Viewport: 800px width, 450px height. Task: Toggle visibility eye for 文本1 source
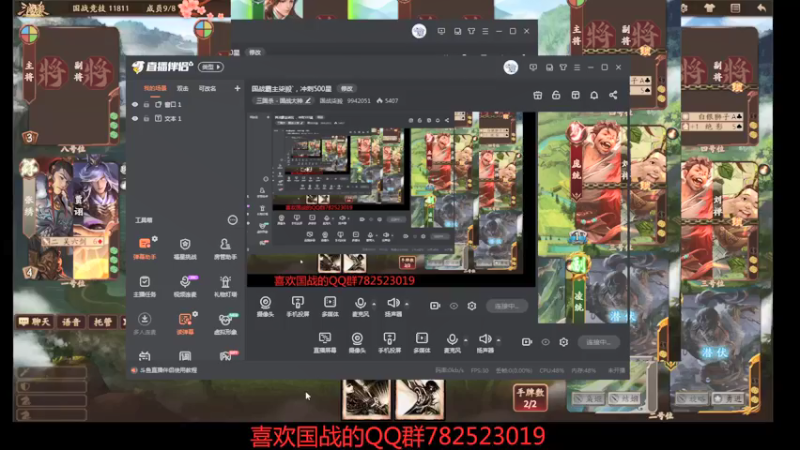coord(135,118)
